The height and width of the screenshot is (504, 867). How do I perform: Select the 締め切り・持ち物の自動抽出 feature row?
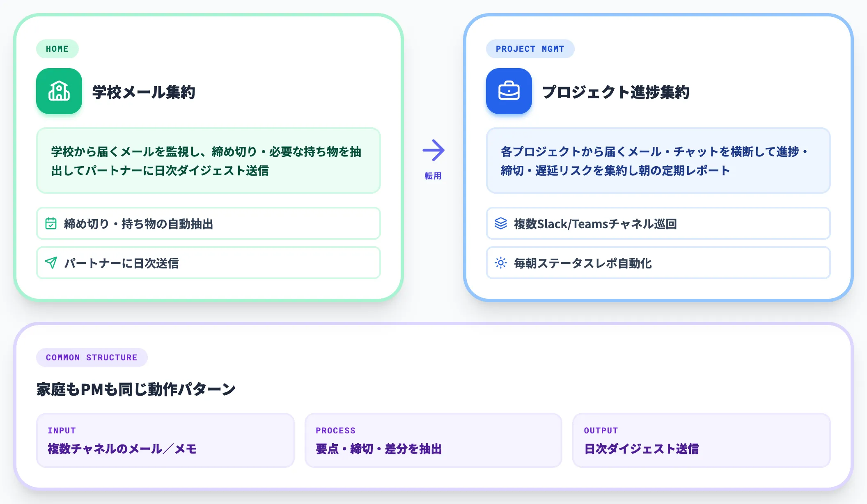[x=209, y=223]
